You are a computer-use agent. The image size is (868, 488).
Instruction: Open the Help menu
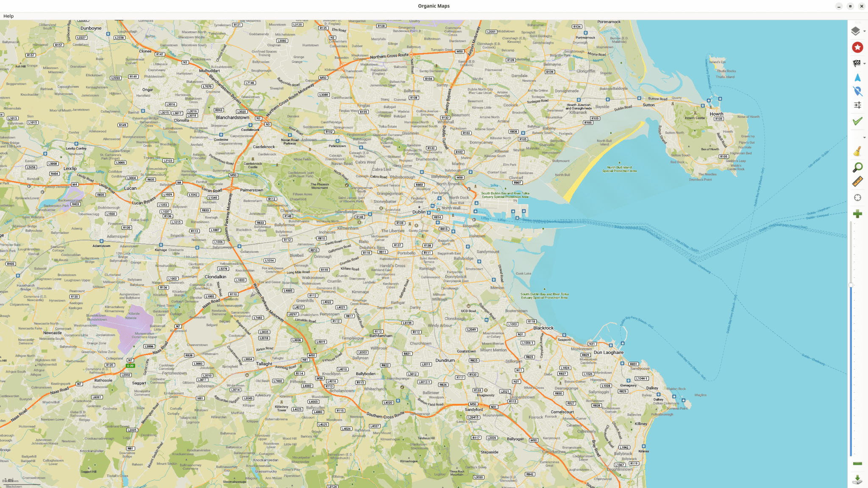point(8,16)
